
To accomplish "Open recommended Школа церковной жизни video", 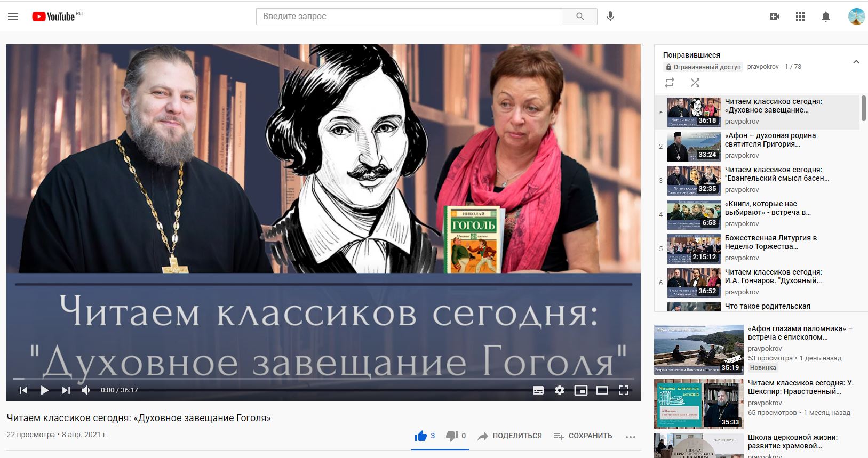I will tap(792, 441).
